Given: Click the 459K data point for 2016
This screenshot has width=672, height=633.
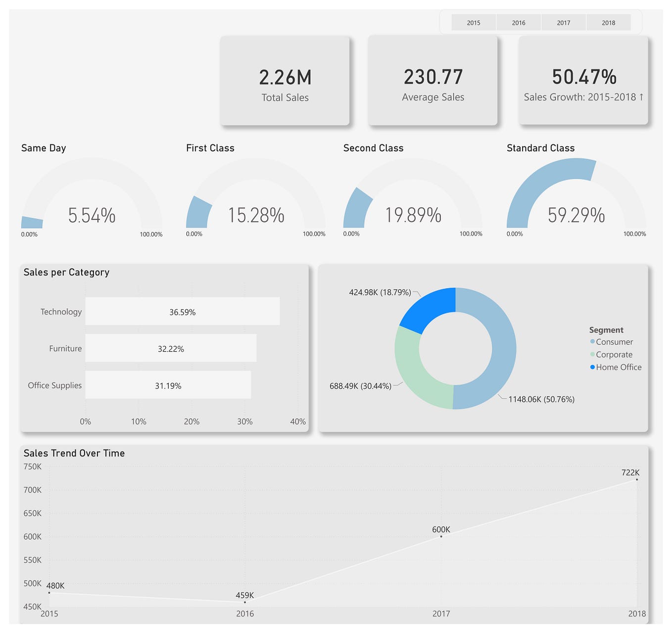Looking at the screenshot, I should pos(245,602).
